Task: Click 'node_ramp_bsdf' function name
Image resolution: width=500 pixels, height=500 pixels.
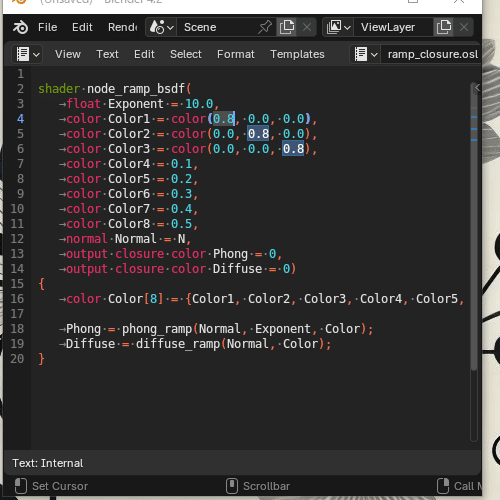Action: [136, 89]
